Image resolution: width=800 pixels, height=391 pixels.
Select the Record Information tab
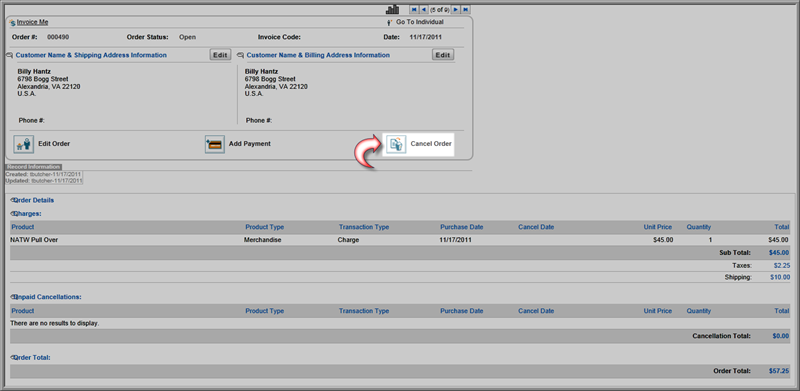pos(34,167)
